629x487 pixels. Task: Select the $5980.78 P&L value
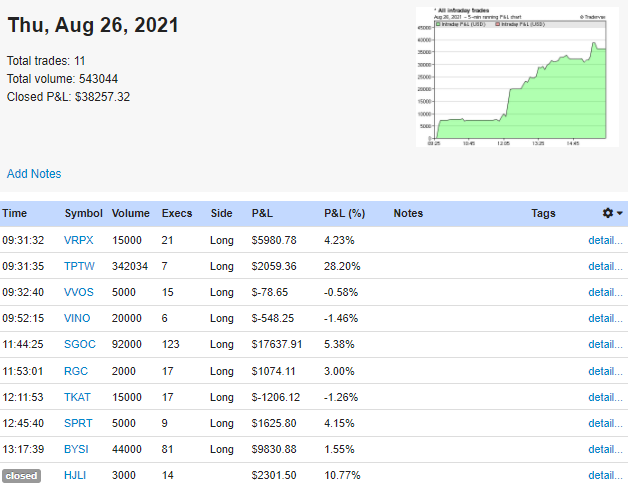point(274,240)
